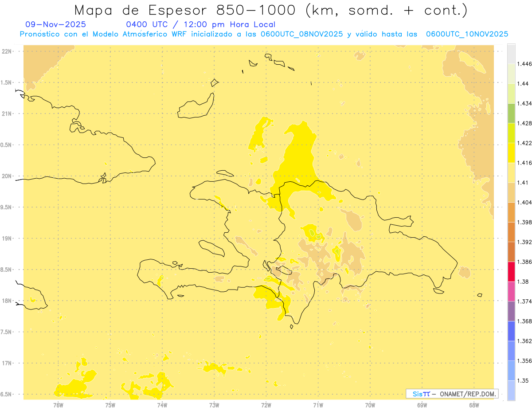
Task: Click the 72W longitude label
Action: click(x=266, y=405)
